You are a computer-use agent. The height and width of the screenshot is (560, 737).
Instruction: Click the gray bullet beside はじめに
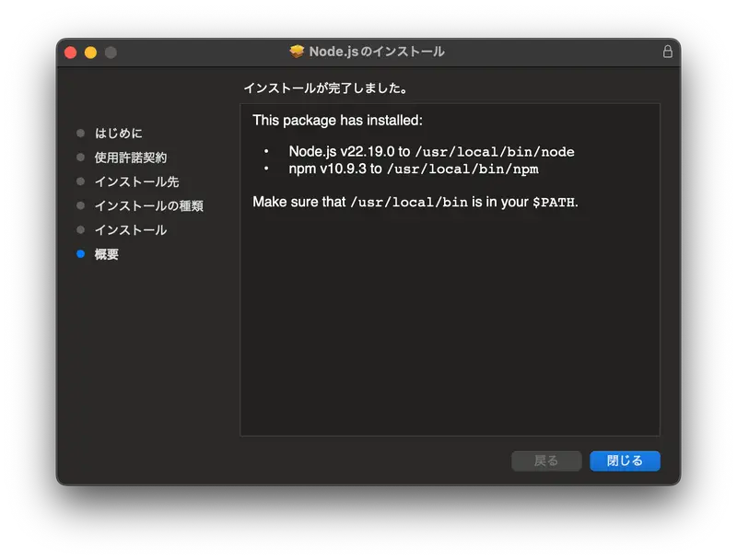tap(80, 134)
